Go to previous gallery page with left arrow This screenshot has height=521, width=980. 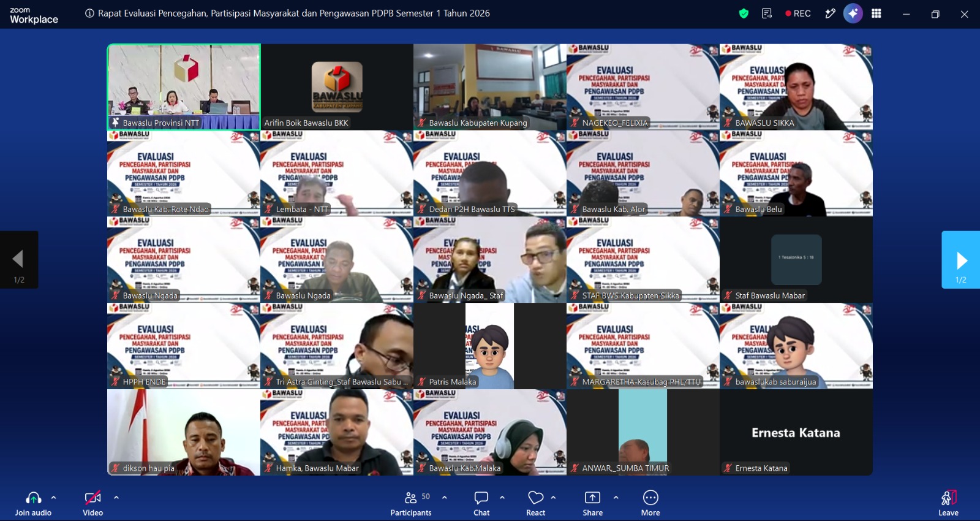point(19,260)
